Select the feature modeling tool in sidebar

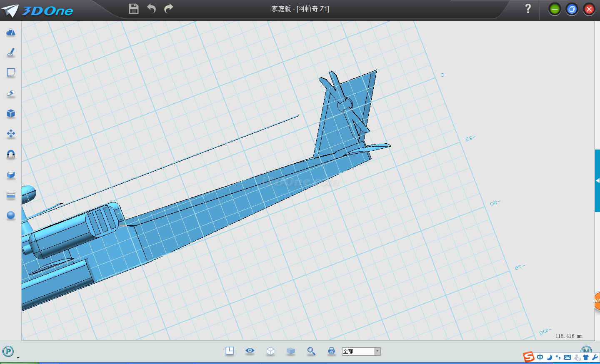(11, 93)
